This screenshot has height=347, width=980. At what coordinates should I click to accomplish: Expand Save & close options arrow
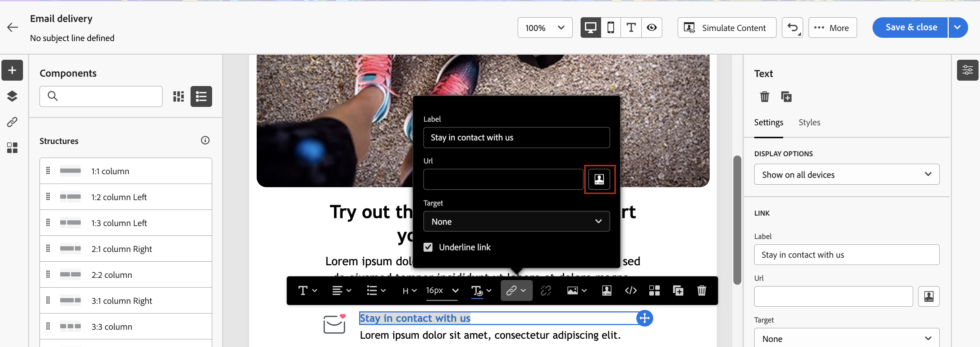click(958, 27)
